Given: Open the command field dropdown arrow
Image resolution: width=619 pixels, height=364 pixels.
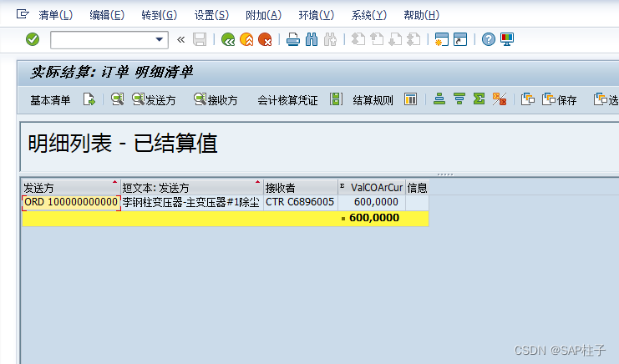Looking at the screenshot, I should pos(159,39).
